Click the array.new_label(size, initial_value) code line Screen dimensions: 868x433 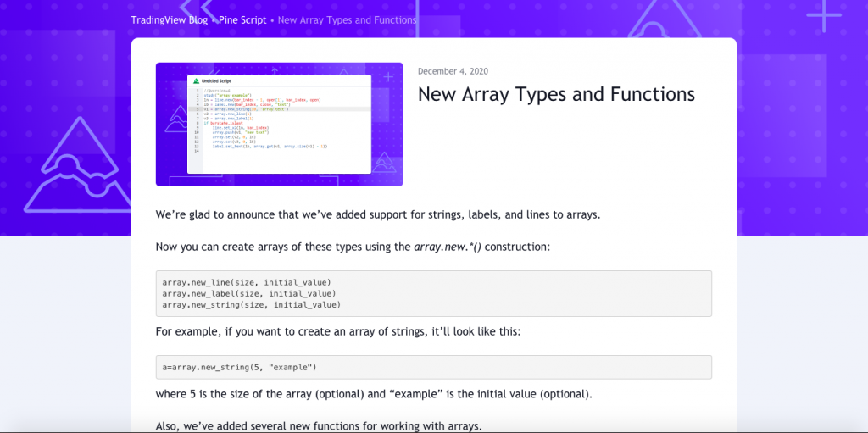click(248, 293)
